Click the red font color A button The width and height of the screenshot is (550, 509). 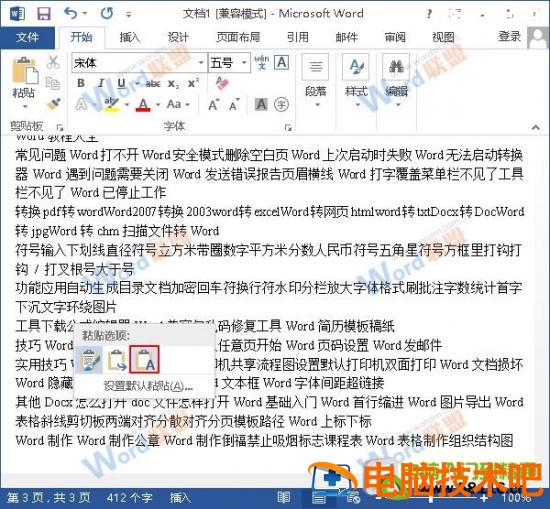(x=143, y=105)
